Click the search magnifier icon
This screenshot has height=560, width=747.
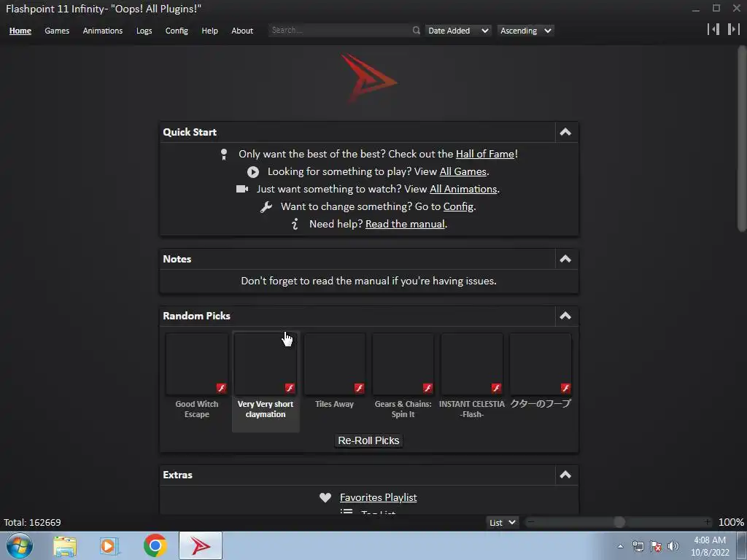[416, 31]
